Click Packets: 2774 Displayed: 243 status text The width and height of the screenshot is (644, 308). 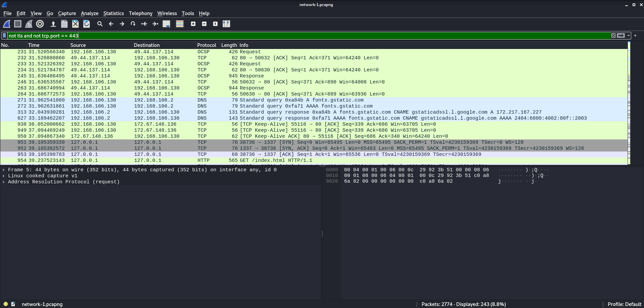click(464, 304)
